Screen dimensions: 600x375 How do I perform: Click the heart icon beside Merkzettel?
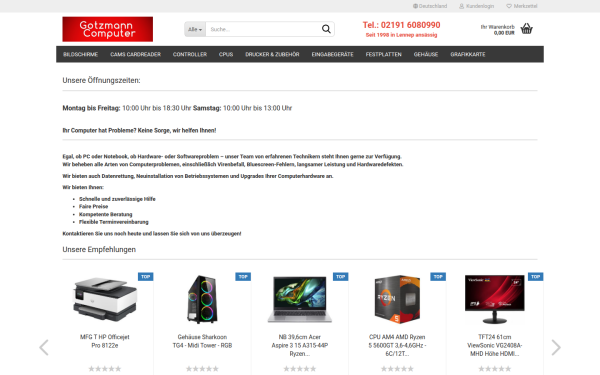tap(509, 6)
